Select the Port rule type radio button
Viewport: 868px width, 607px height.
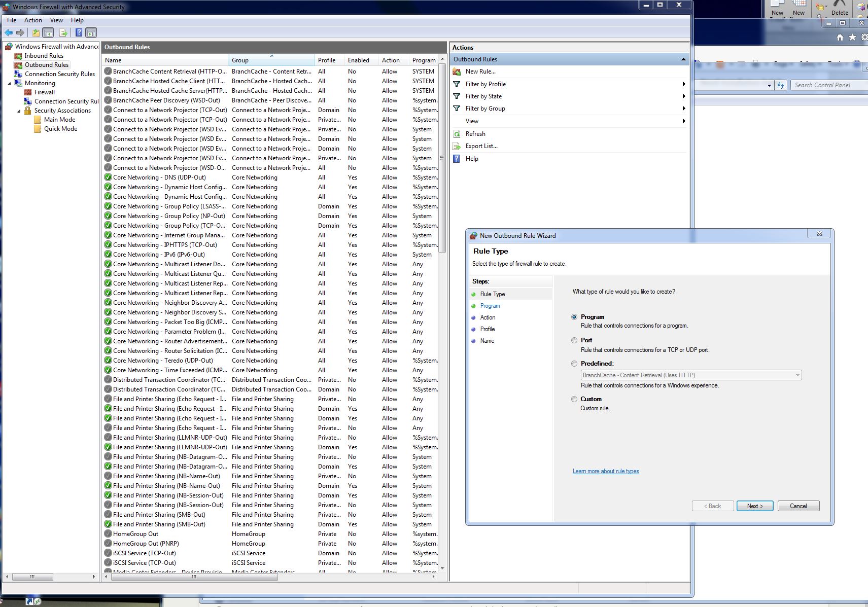click(x=574, y=340)
